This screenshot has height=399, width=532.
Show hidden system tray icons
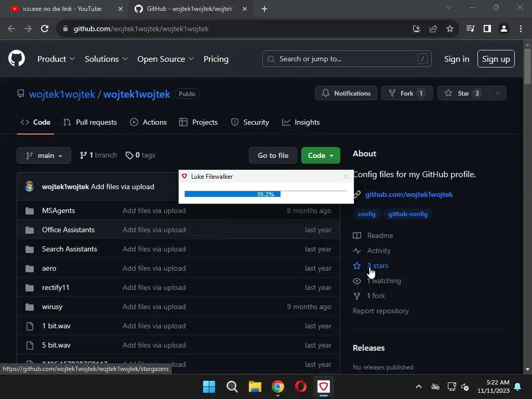point(419,387)
